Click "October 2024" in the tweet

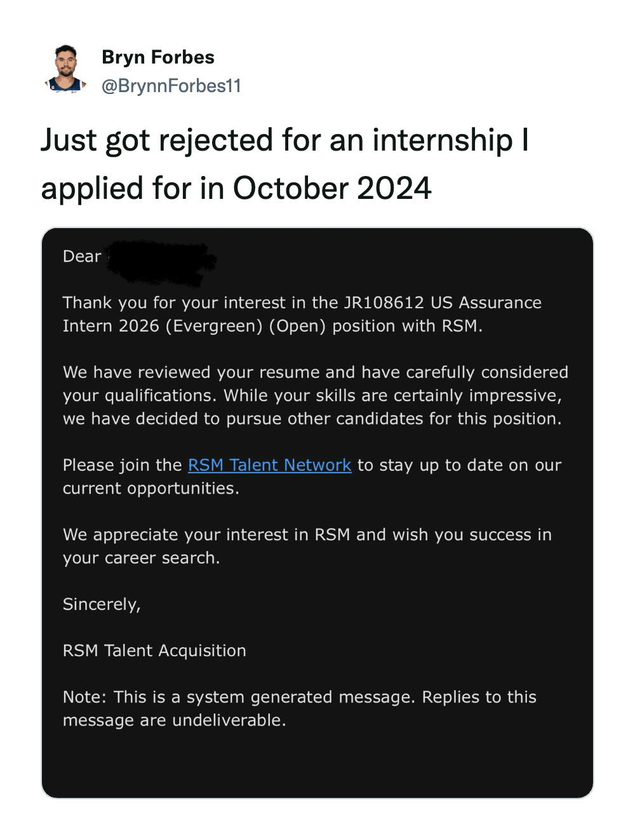tap(332, 189)
